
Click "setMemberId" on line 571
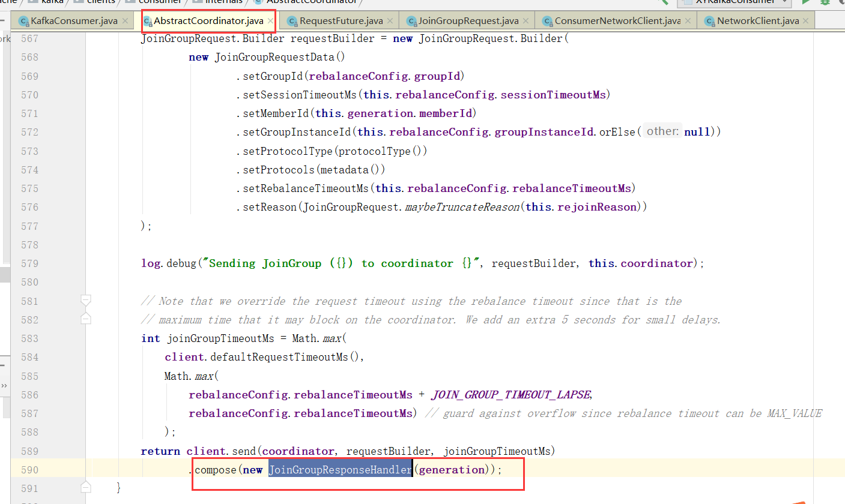(276, 113)
